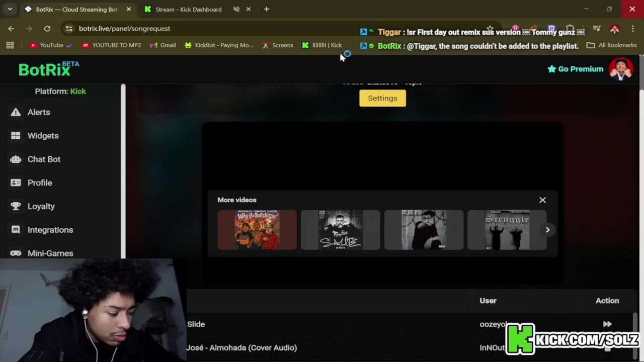This screenshot has width=644, height=362.
Task: Show next videos with right arrow
Action: pos(547,230)
